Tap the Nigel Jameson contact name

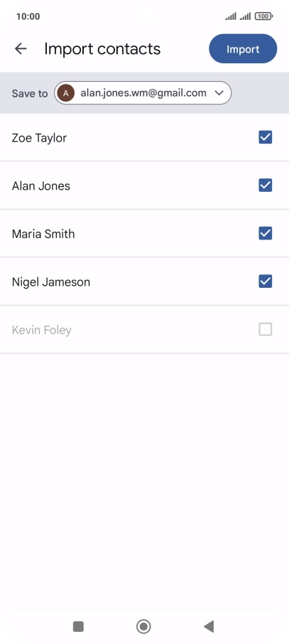[x=51, y=282]
